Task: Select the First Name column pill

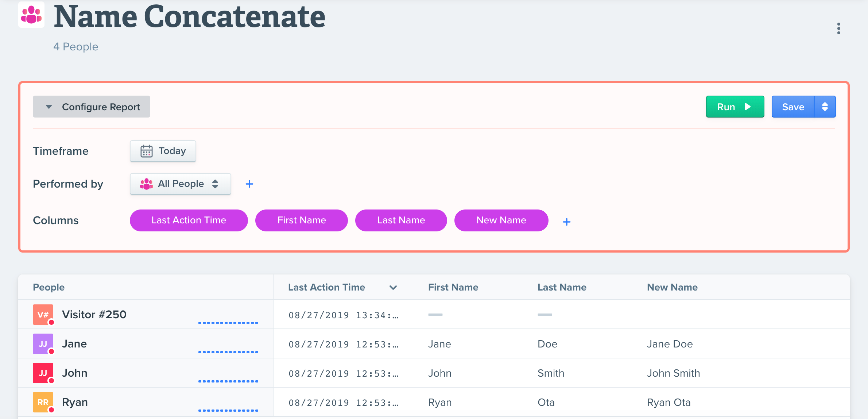Action: click(x=301, y=220)
